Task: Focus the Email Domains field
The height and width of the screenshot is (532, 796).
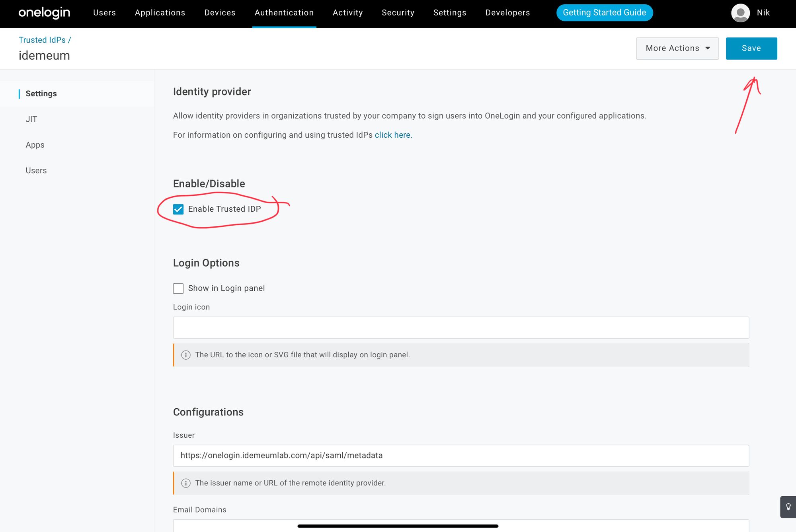Action: [x=461, y=526]
